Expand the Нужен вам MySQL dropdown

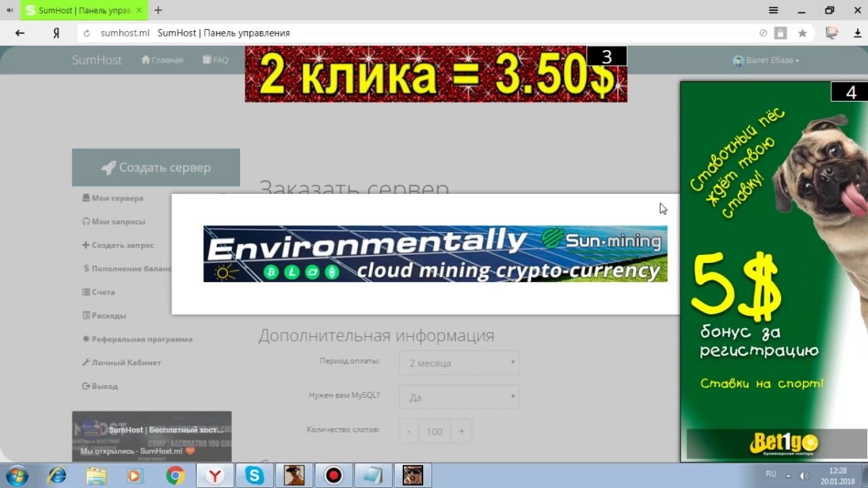(x=459, y=397)
